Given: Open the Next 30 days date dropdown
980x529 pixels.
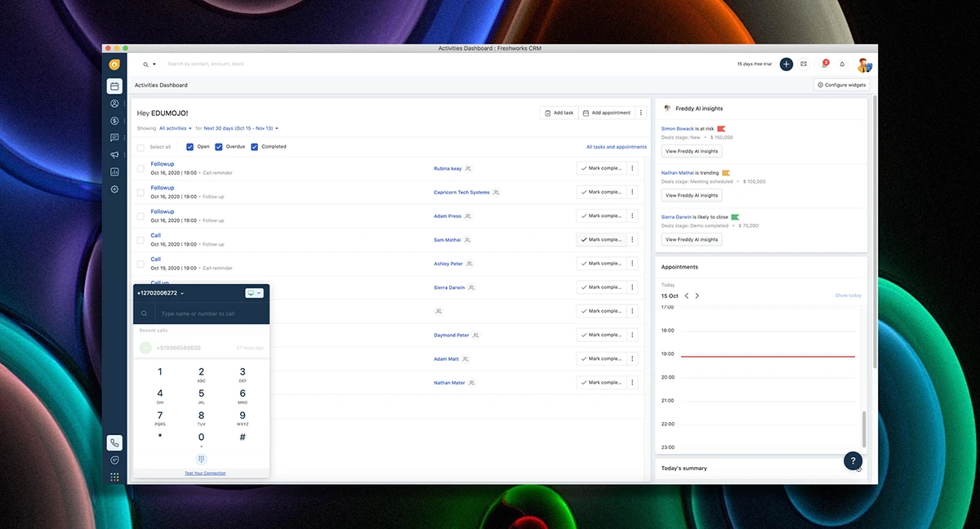Looking at the screenshot, I should coord(241,128).
